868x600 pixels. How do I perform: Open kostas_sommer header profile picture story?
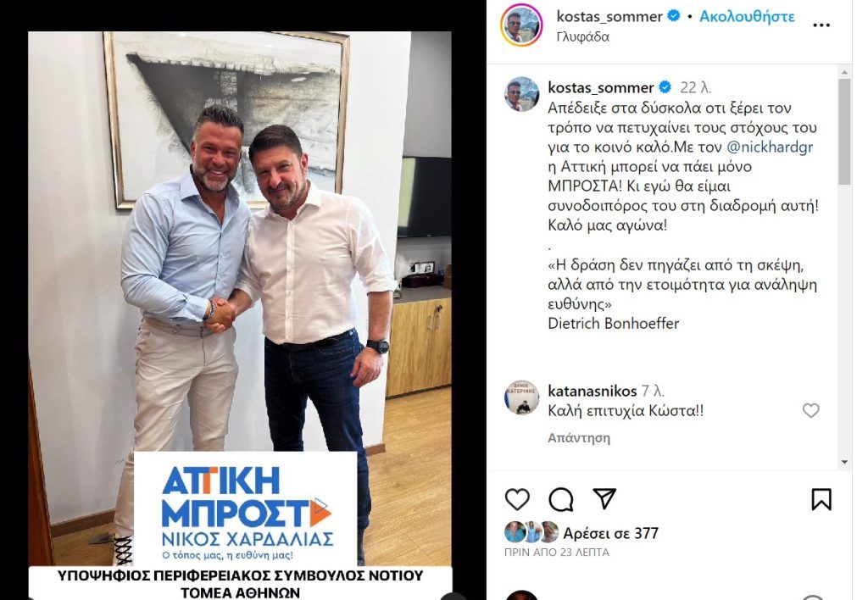pyautogui.click(x=521, y=25)
